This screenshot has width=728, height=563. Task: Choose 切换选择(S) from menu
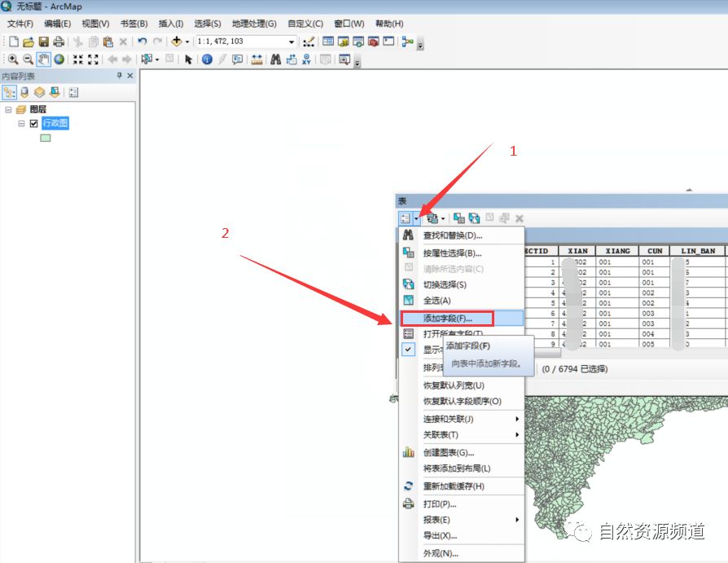pos(462,284)
